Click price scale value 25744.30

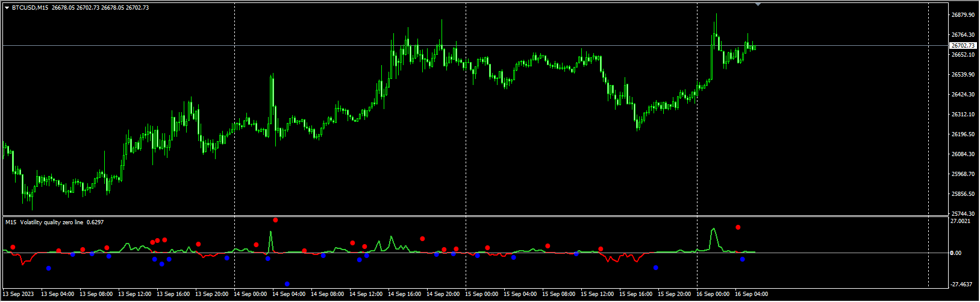point(963,213)
